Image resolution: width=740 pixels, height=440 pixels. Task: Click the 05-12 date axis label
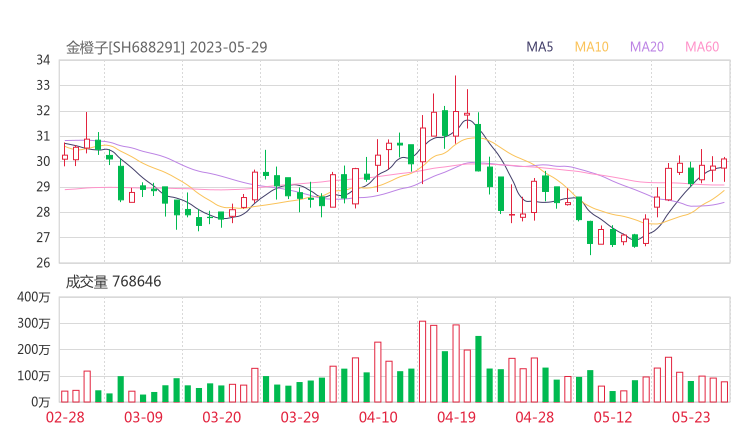tap(613, 417)
